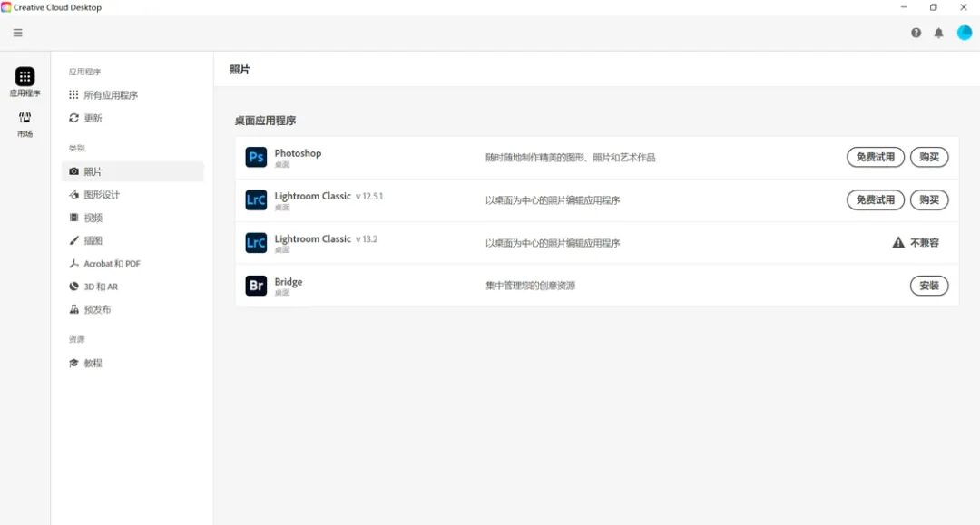
Task: Click the Bridge app name
Action: point(289,281)
